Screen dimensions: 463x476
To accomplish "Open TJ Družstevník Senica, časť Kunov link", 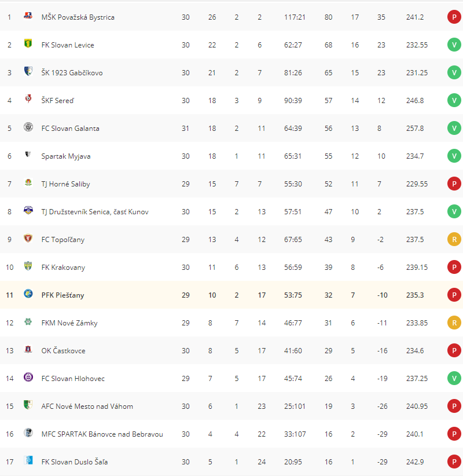I will click(95, 212).
